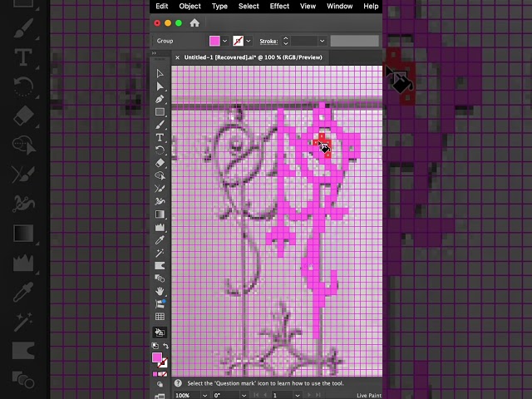Step the stroke weight value
This screenshot has width=532, height=399.
[286, 41]
